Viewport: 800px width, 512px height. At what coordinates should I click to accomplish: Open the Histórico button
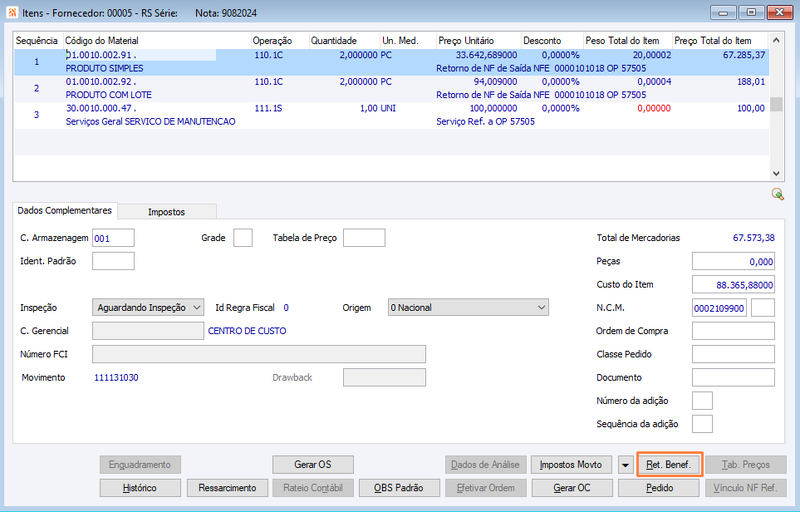pyautogui.click(x=140, y=488)
